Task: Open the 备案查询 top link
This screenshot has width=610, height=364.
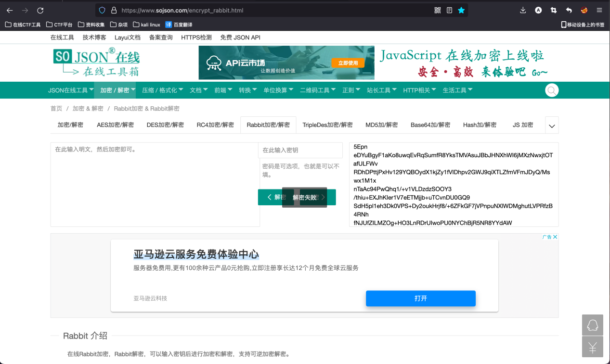Action: [161, 38]
